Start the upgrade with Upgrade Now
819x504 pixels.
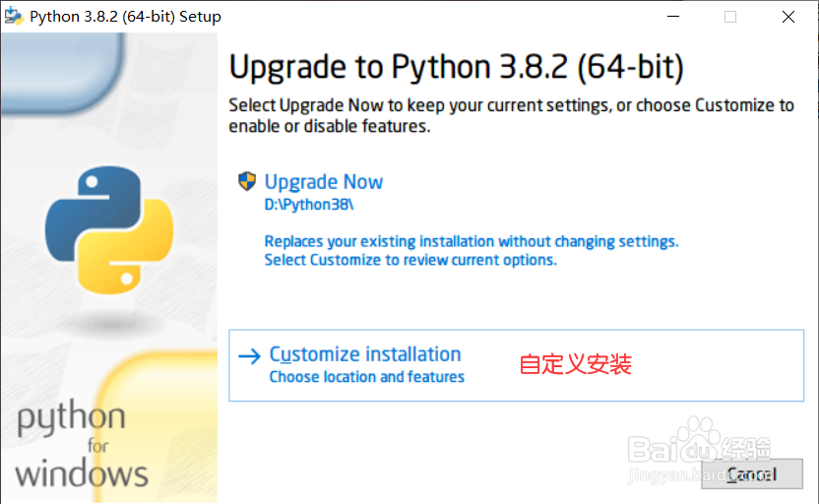[x=324, y=182]
